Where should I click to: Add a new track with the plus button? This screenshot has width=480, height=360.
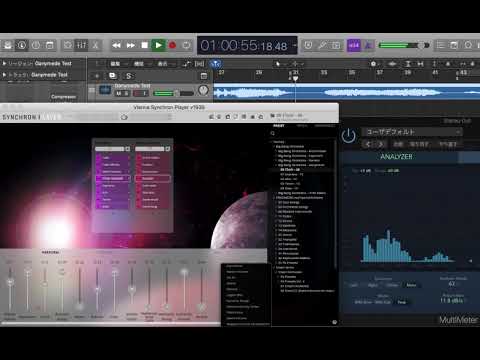click(97, 76)
